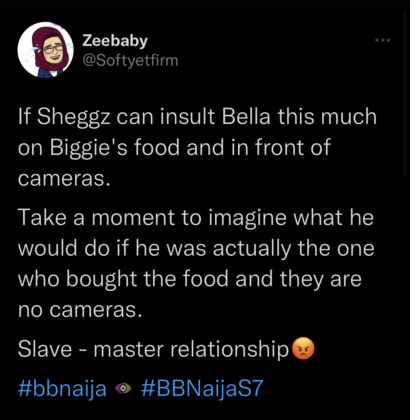Viewport: 410px width, 420px height.
Task: Click the line would do if he was
Action: pos(196,249)
